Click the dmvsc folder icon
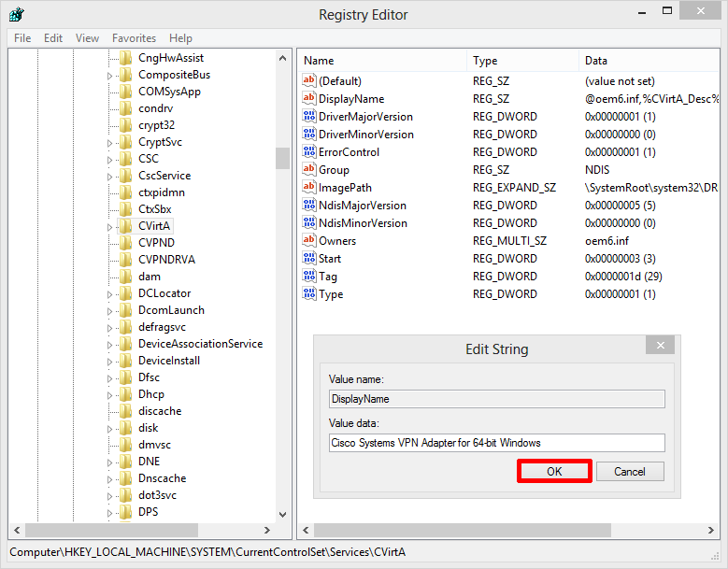This screenshot has height=569, width=728. click(125, 445)
